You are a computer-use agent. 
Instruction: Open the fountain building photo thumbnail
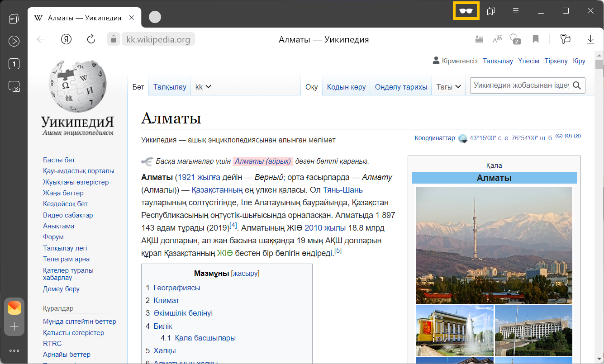point(455,331)
